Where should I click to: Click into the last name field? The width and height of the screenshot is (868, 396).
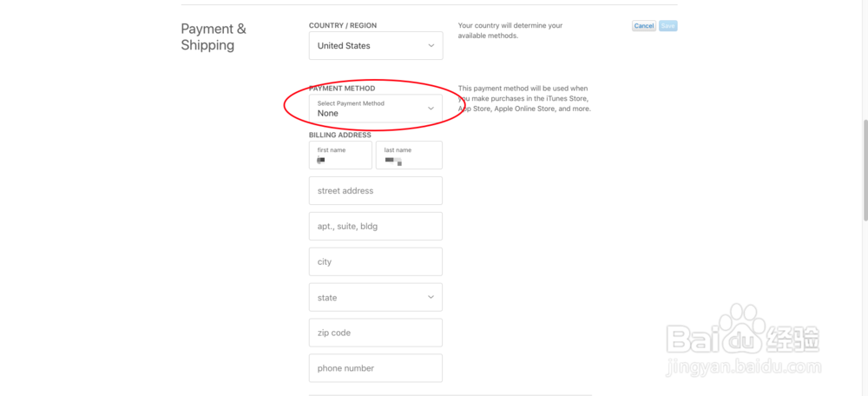(x=409, y=155)
